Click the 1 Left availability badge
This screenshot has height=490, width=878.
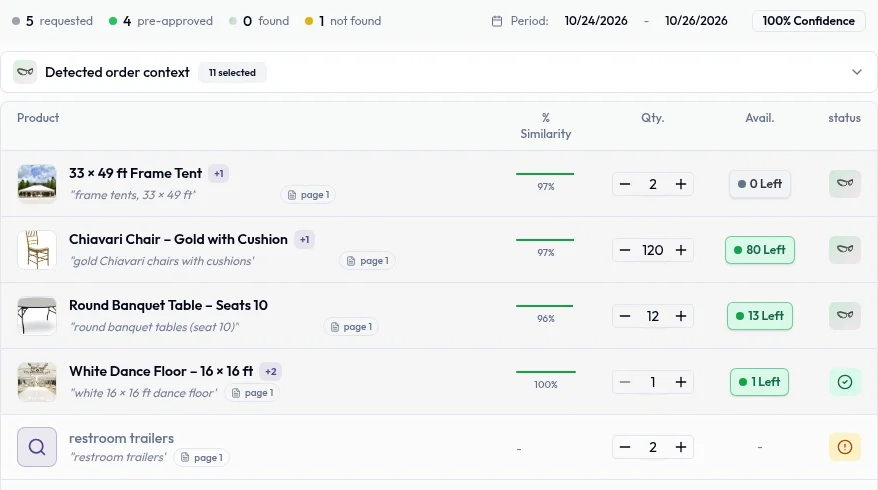point(760,382)
